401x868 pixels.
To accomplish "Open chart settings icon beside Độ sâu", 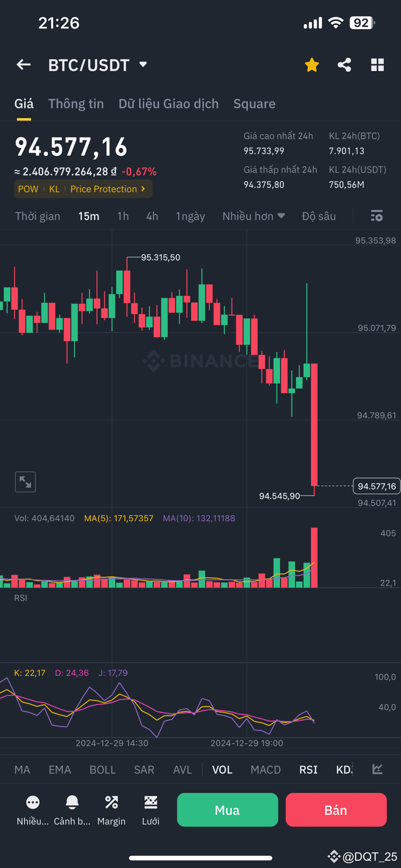I will pos(376,216).
